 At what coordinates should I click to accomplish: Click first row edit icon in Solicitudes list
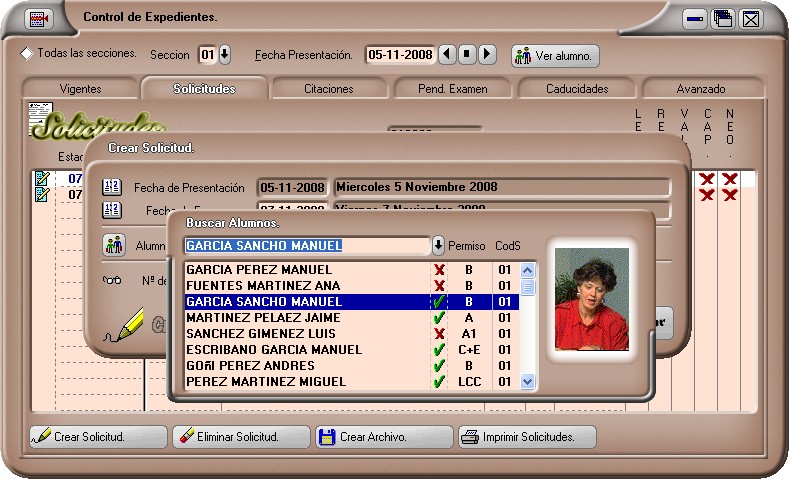coord(42,179)
